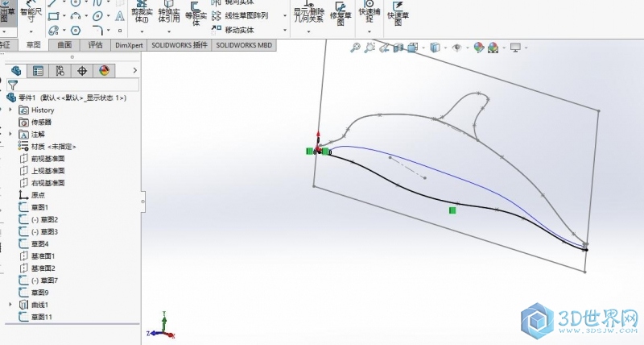Switch to DimXpert ribbon tab
Image resolution: width=644 pixels, height=345 pixels.
tap(129, 45)
